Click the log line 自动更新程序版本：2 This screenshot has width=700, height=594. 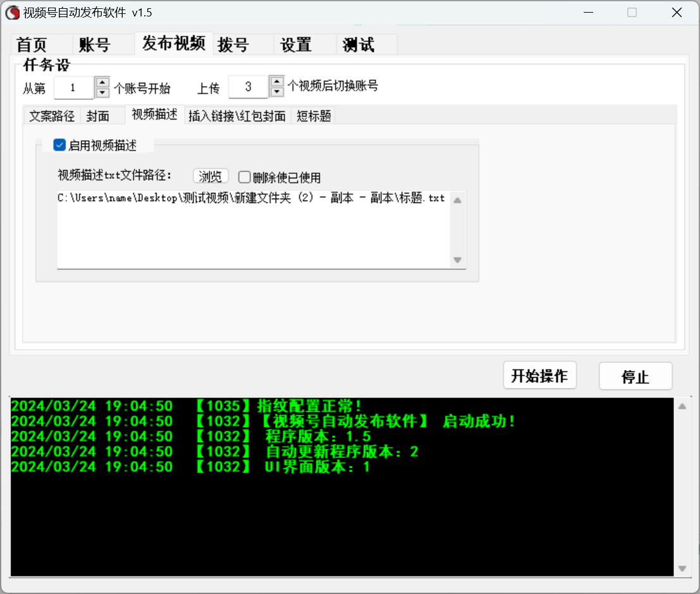coord(215,452)
